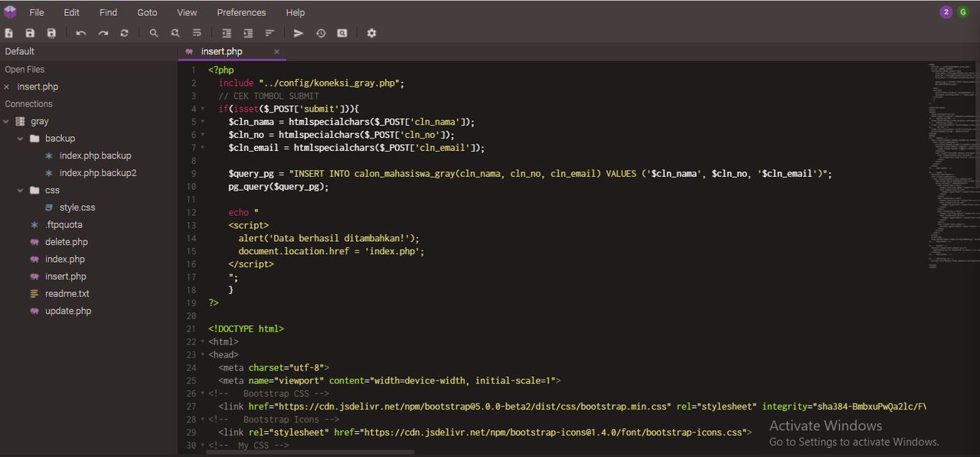Open update.php in the tree
980x457 pixels.
coord(68,311)
